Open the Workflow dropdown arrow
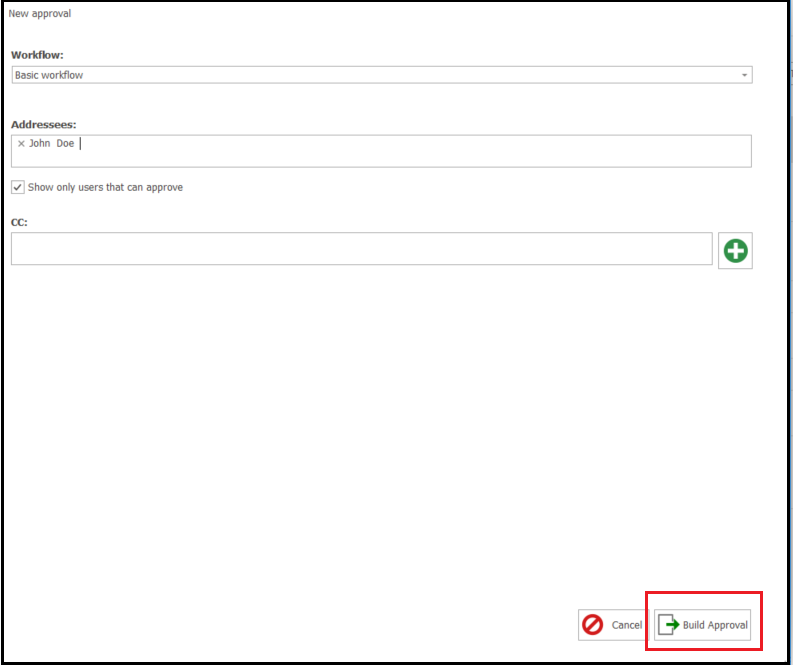The height and width of the screenshot is (665, 793). 744,75
